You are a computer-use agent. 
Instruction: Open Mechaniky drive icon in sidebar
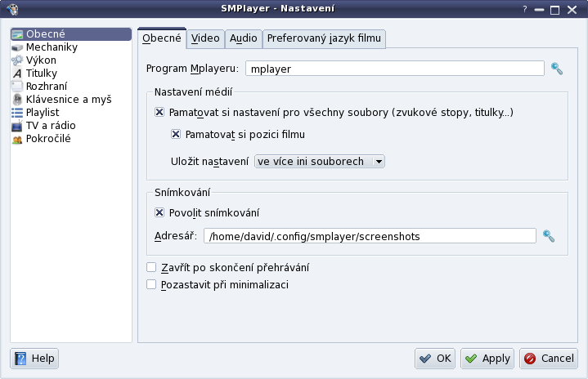[x=17, y=47]
